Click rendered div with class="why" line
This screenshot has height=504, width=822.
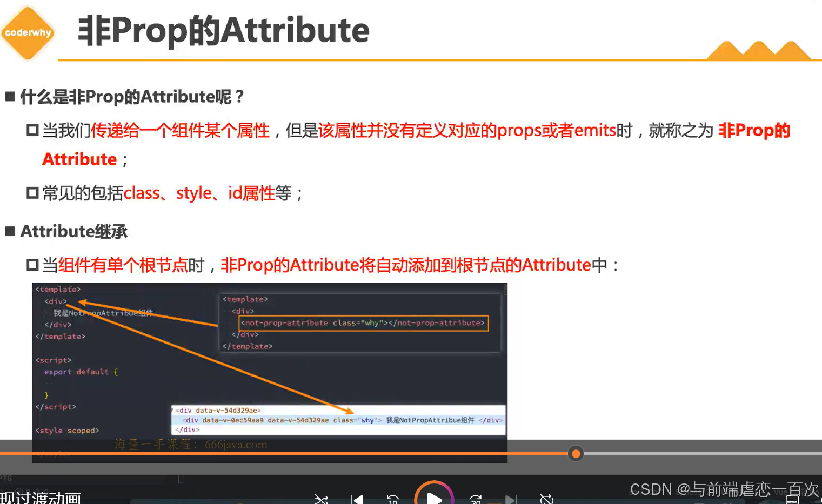(342, 420)
